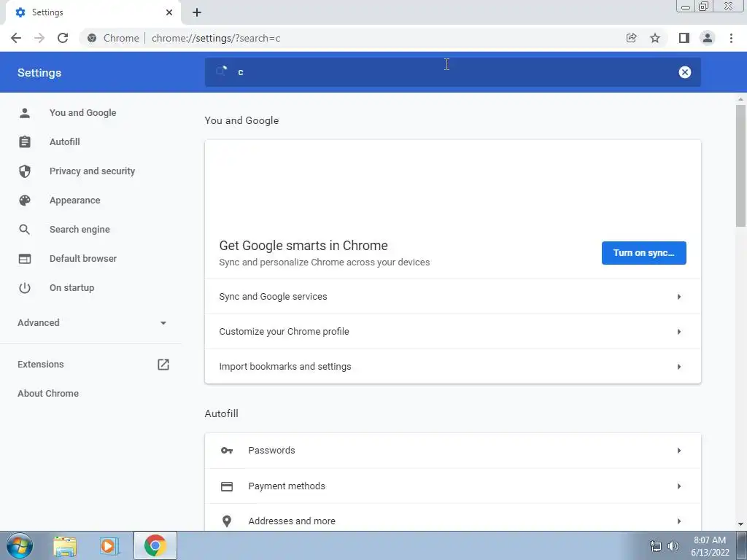The width and height of the screenshot is (747, 560).
Task: Click the power icon for On startup
Action: point(25,288)
